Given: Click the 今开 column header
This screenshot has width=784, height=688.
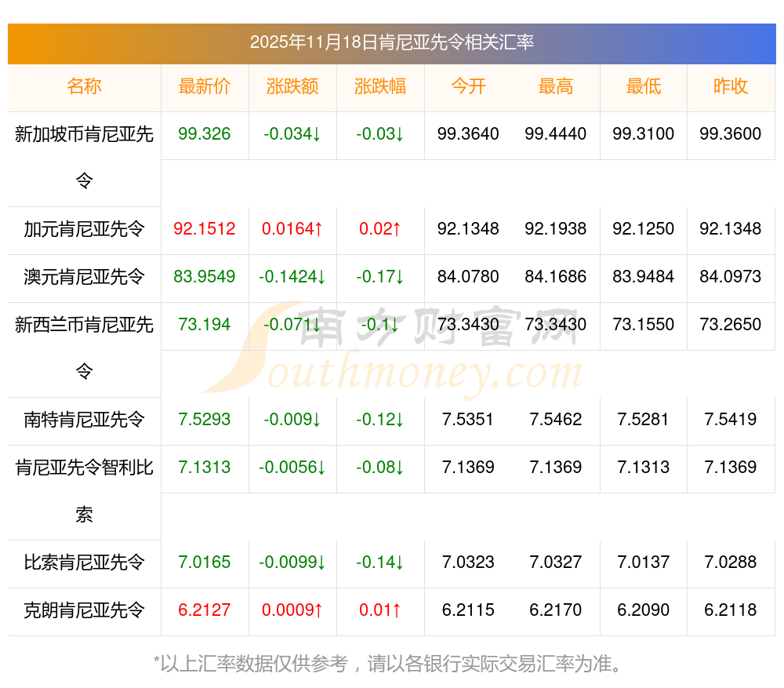Looking at the screenshot, I should [468, 86].
